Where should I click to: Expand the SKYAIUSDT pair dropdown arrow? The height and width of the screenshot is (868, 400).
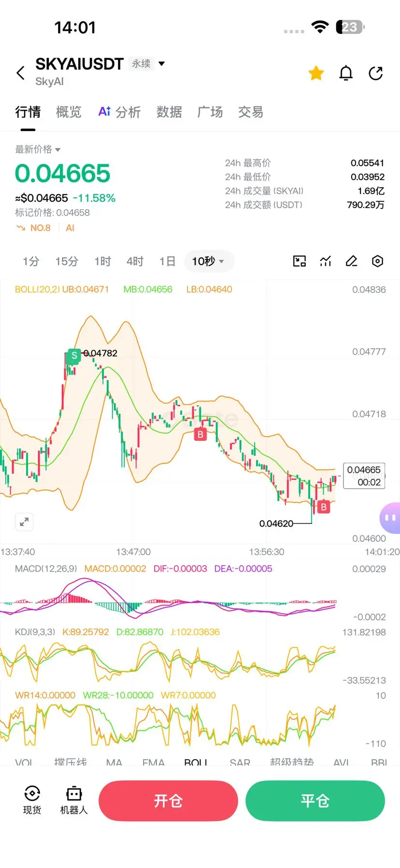162,63
